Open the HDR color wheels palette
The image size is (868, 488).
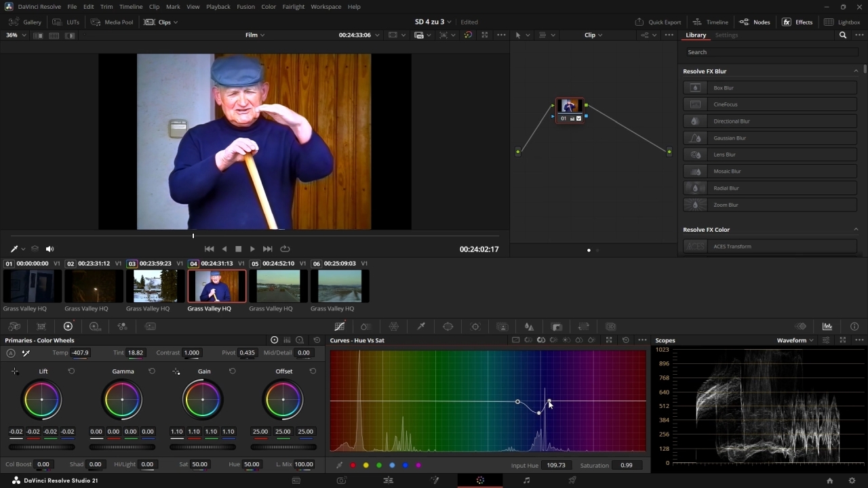click(x=95, y=326)
